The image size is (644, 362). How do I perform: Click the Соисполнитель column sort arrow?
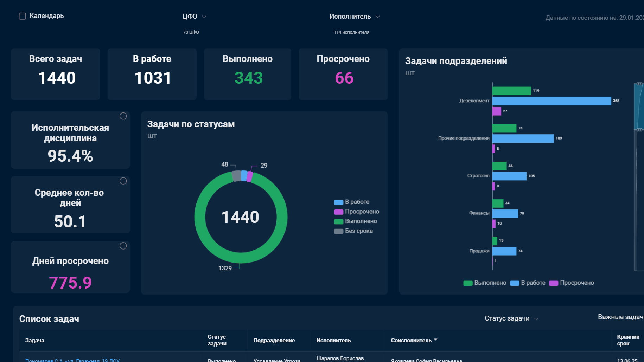(x=435, y=340)
